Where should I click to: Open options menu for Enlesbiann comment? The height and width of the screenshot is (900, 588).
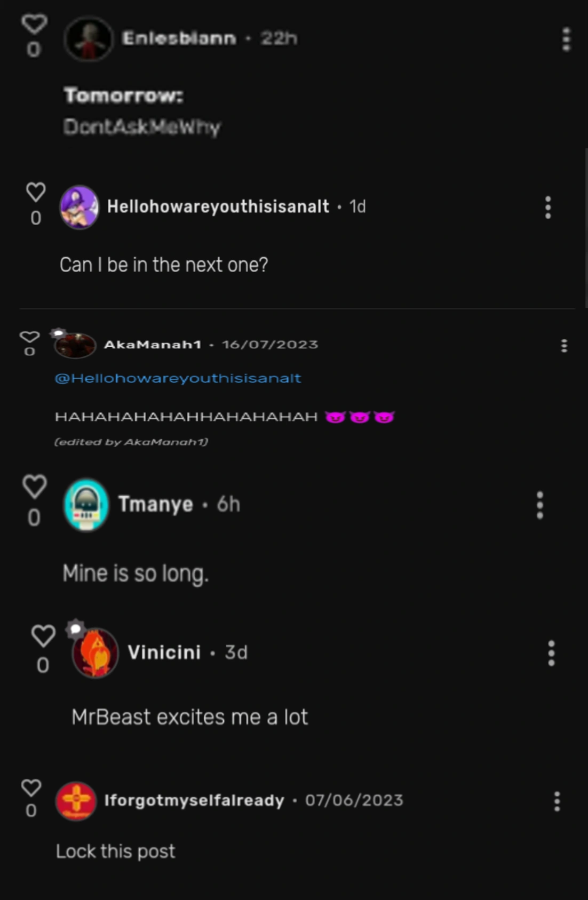566,39
